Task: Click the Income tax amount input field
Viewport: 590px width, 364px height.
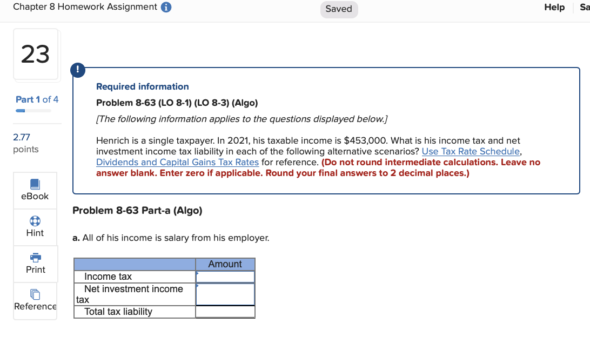Action: pos(225,276)
